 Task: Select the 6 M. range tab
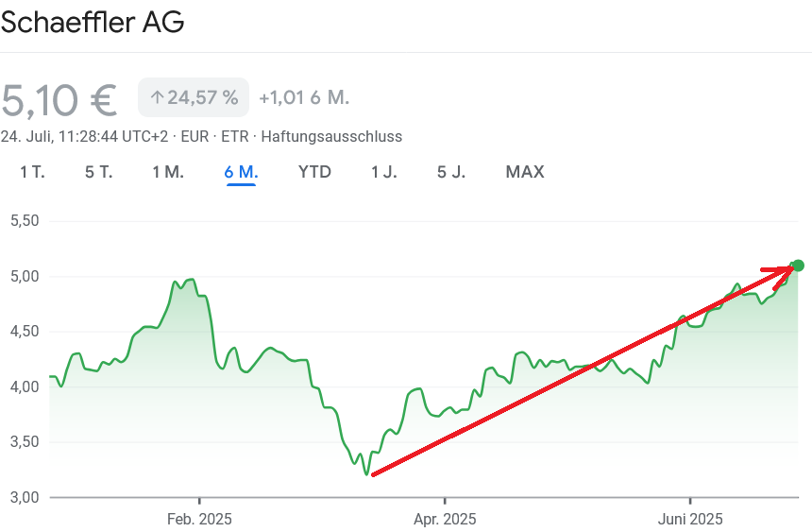(x=241, y=172)
